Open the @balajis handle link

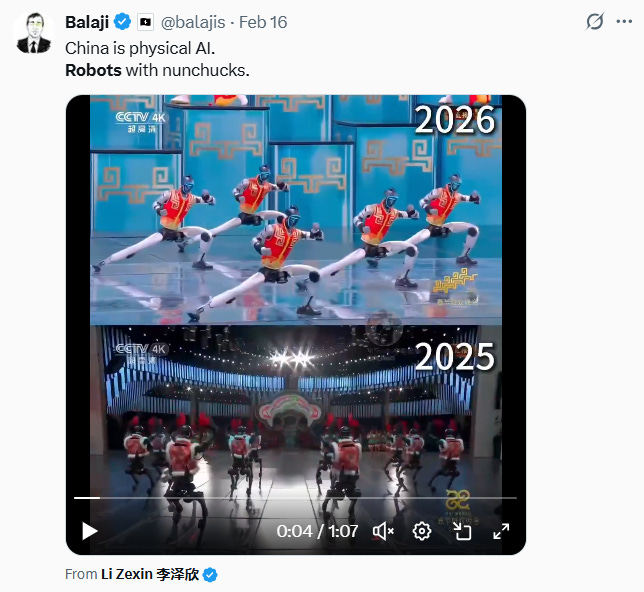coord(193,22)
